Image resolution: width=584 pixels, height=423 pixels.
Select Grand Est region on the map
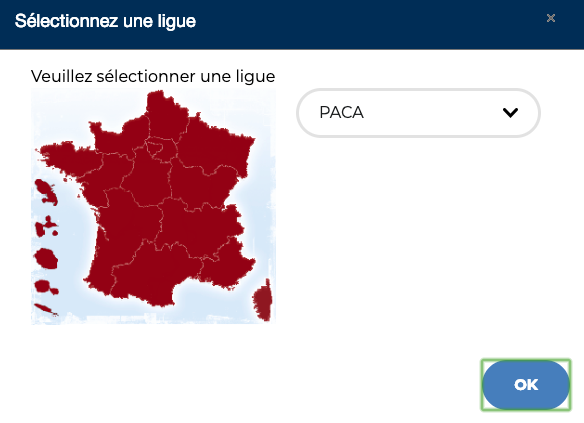click(x=214, y=145)
